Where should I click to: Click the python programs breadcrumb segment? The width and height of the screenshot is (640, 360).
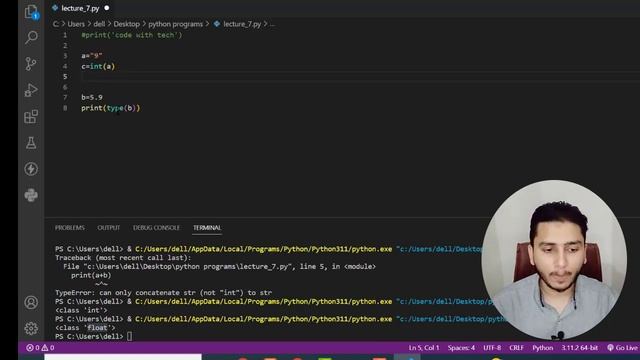click(x=176, y=24)
